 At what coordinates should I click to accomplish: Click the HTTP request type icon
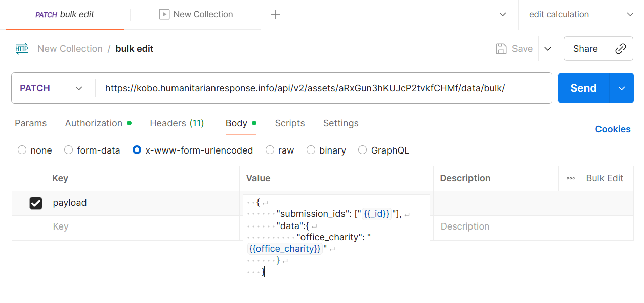[x=22, y=49]
